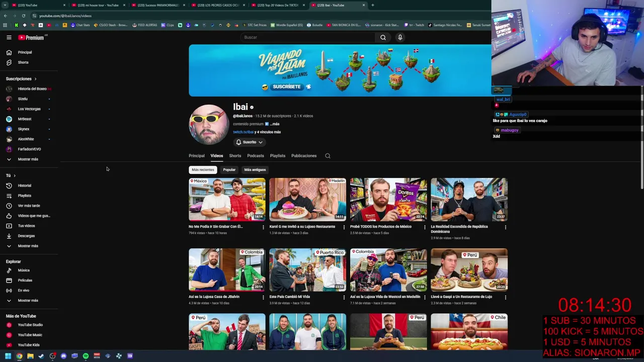The height and width of the screenshot is (362, 644).
Task: Open options for Casa de JBalvin video
Action: [263, 297]
